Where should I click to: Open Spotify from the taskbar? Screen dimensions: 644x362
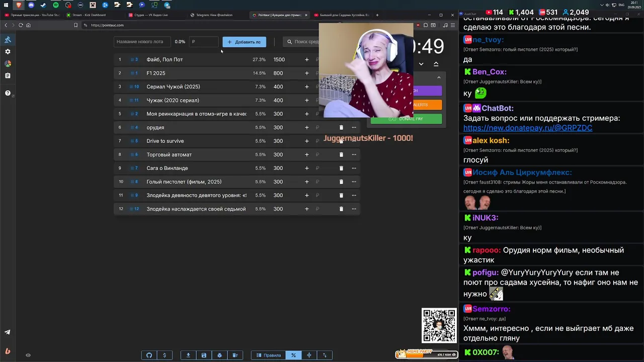point(56,5)
